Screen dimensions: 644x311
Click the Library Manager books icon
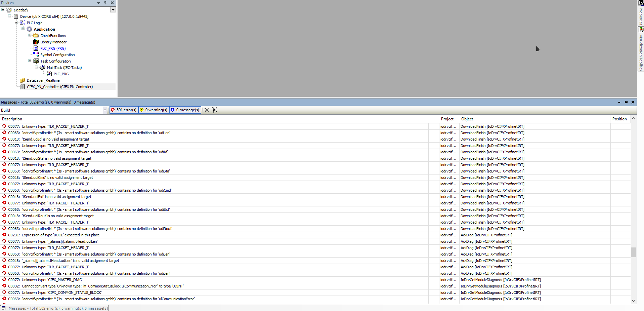click(36, 42)
